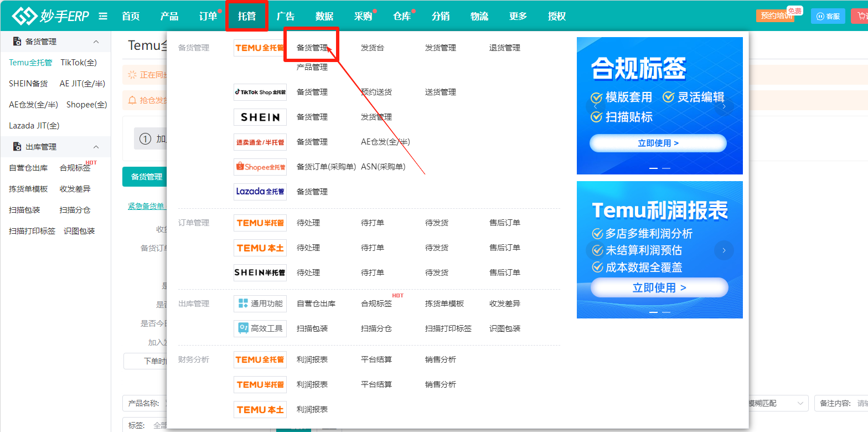Image resolution: width=868 pixels, height=432 pixels.
Task: Click the green 备货管理 tab behind the menu
Action: 144,177
